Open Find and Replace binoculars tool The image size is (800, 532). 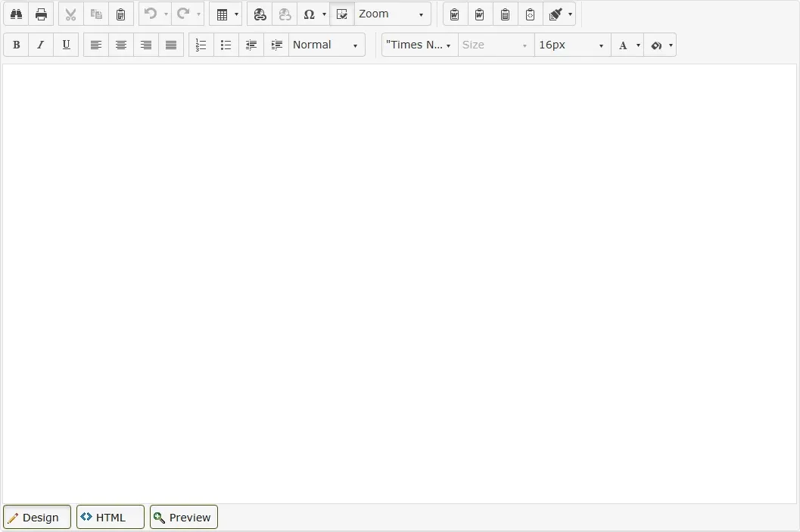pyautogui.click(x=17, y=14)
